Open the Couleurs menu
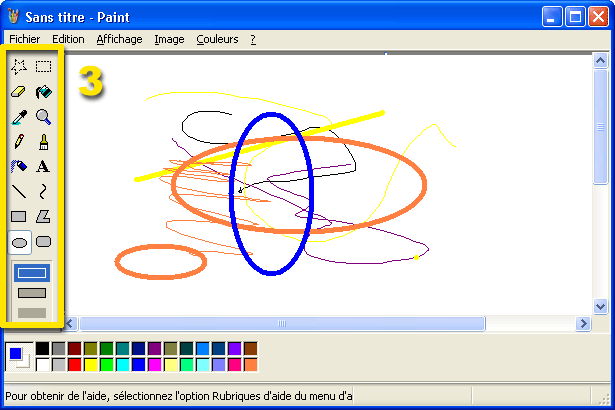Viewport: 615px width, 410px height. tap(217, 39)
